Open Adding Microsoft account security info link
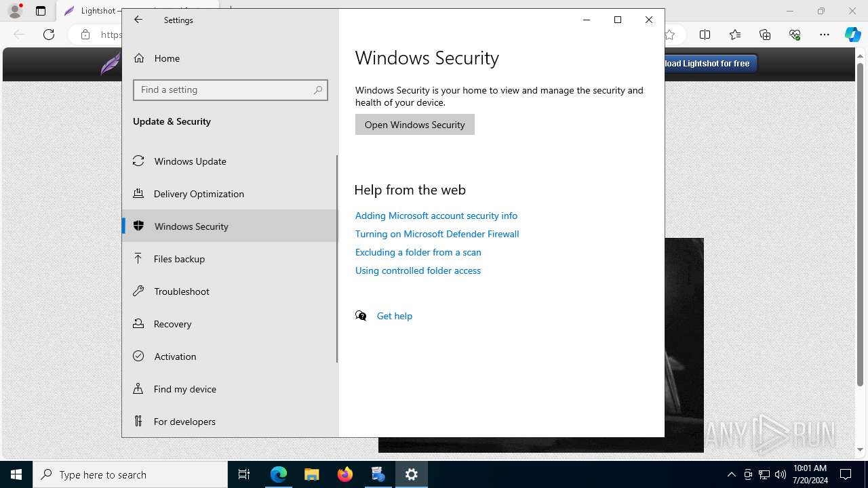This screenshot has width=868, height=488. click(x=436, y=216)
